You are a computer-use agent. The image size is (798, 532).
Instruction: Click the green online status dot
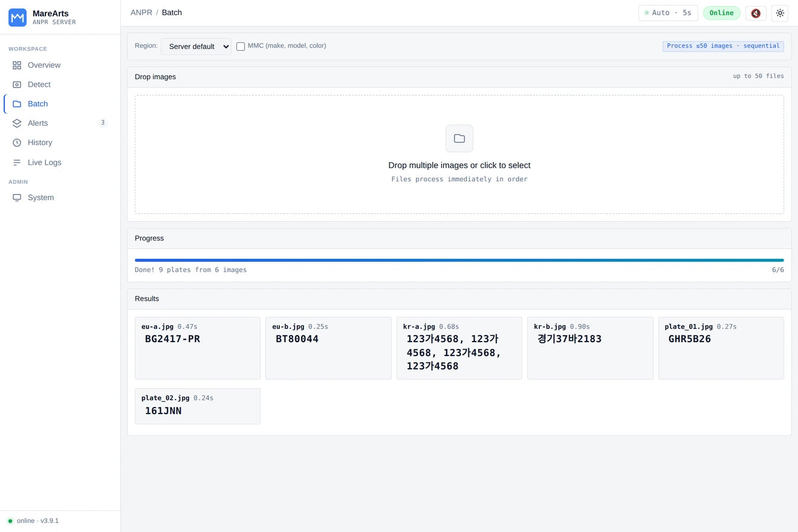click(10, 521)
